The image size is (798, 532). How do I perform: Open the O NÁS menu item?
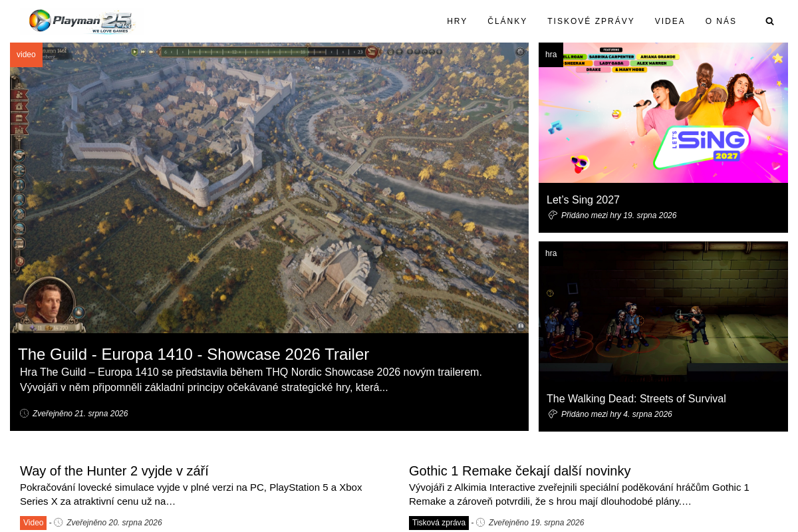pyautogui.click(x=721, y=21)
